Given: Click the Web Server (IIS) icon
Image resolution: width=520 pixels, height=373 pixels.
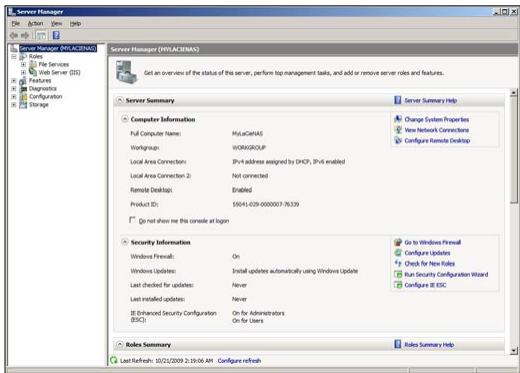Looking at the screenshot, I should point(33,72).
